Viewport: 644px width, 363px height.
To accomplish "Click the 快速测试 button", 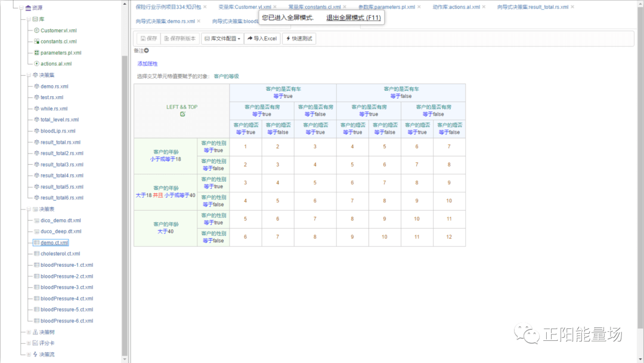I will (299, 39).
